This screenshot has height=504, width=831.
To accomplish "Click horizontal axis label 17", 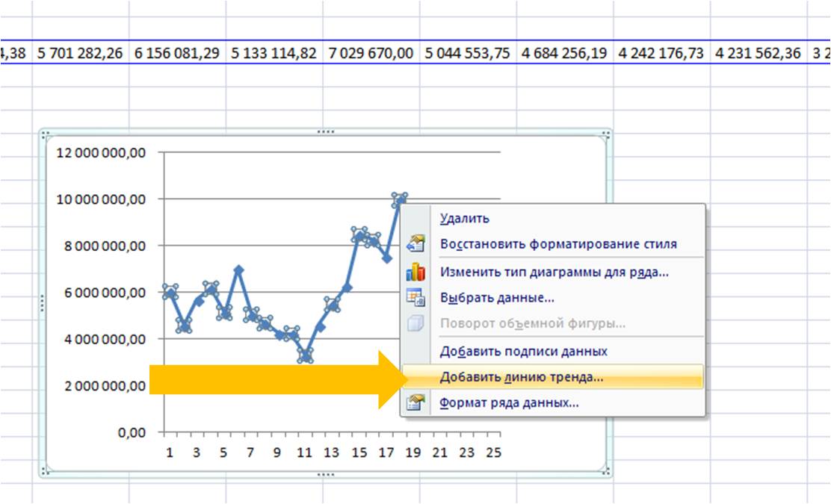I will coord(386,452).
